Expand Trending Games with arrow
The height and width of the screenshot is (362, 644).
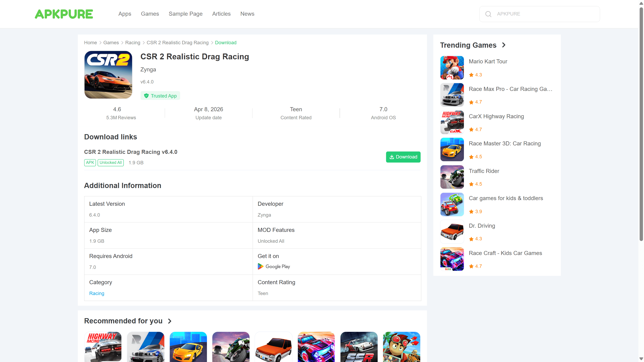(504, 45)
